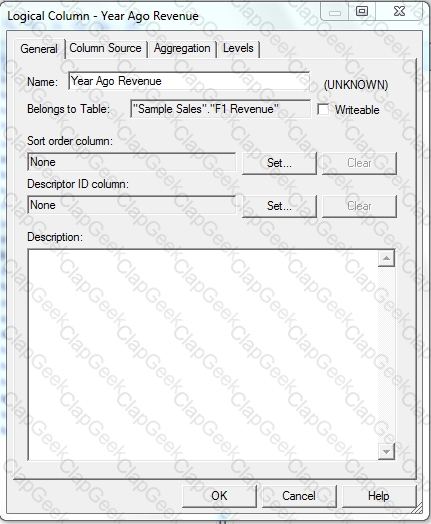The width and height of the screenshot is (431, 524).
Task: Click the Description scrollbar down arrow
Action: [386, 451]
